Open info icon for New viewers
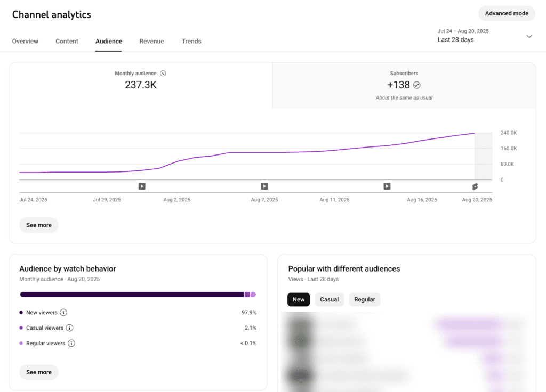The height and width of the screenshot is (392, 546). pos(63,312)
